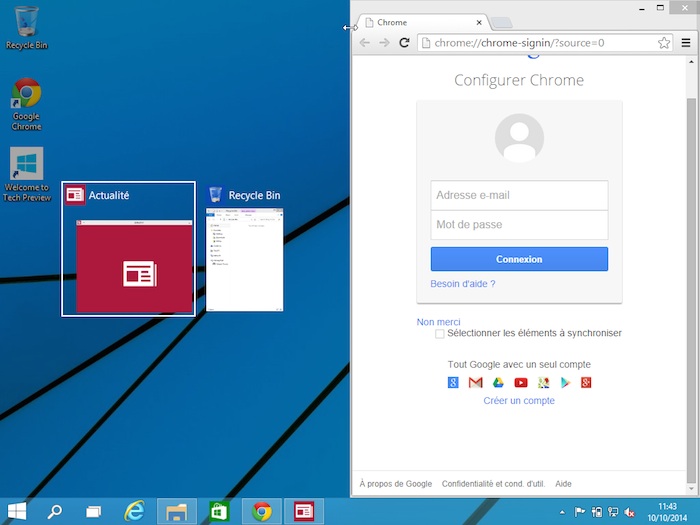Viewport: 700px width, 525px height.
Task: Click the Google Drive service icon
Action: click(x=498, y=383)
